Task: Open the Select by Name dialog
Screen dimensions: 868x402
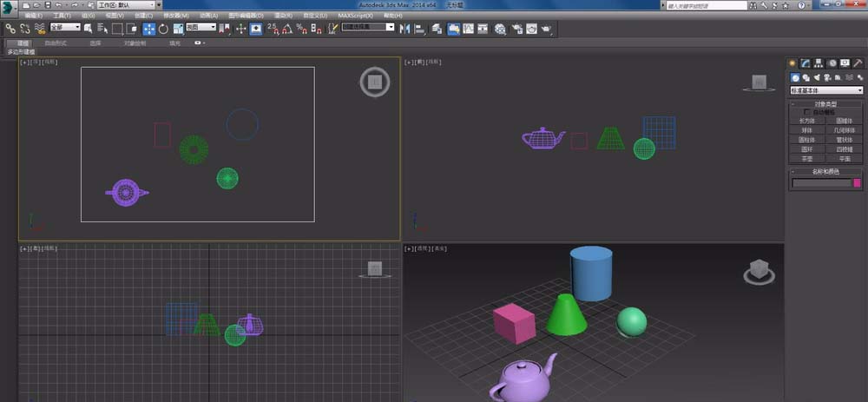Action: pyautogui.click(x=102, y=29)
